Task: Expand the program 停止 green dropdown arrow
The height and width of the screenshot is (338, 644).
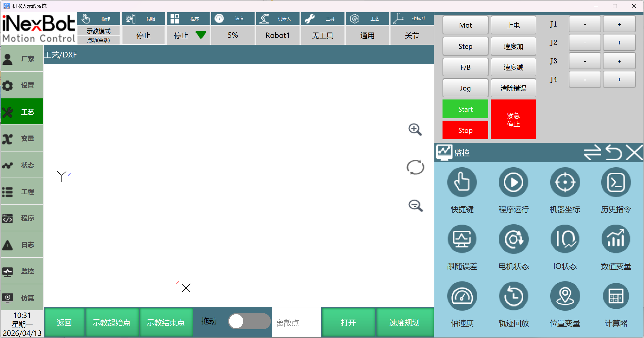Action: (x=201, y=35)
